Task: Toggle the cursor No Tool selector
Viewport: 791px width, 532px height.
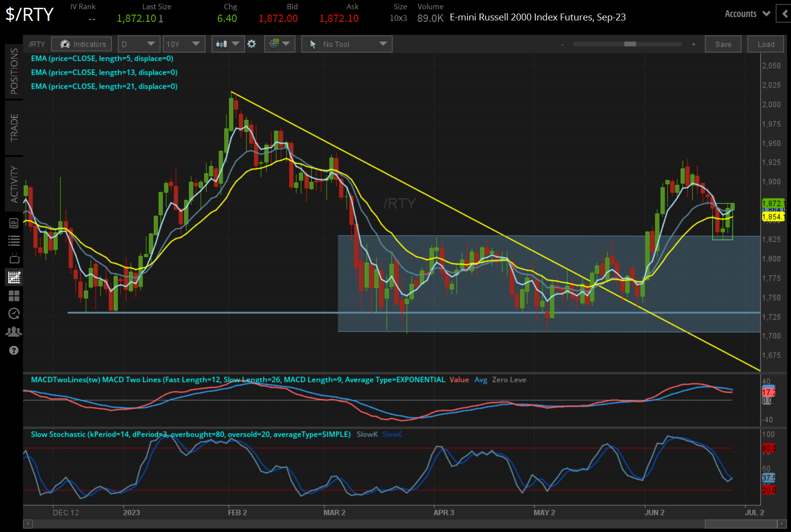Action: click(347, 44)
